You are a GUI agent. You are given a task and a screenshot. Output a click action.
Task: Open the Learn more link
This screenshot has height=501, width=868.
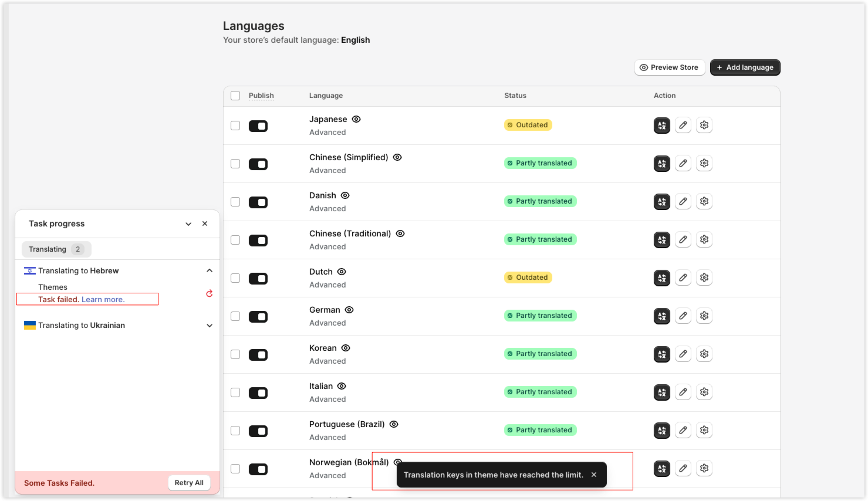(x=103, y=299)
